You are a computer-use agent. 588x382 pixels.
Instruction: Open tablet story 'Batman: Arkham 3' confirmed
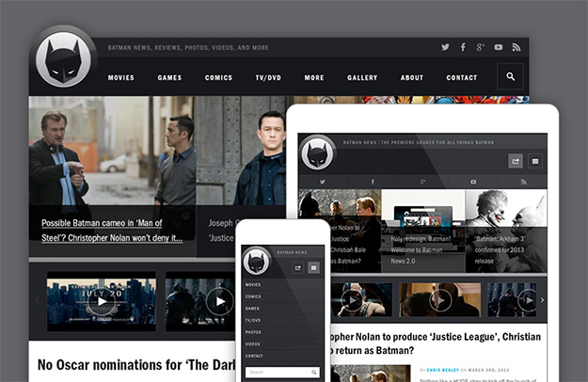(500, 250)
